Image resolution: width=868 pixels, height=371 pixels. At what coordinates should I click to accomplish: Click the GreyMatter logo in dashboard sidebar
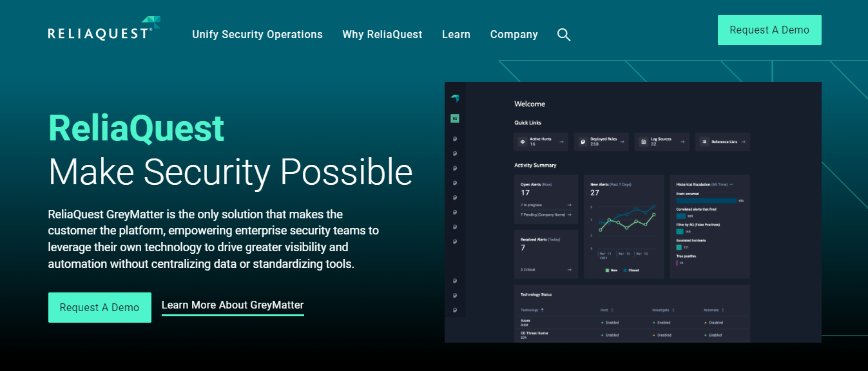click(x=455, y=99)
